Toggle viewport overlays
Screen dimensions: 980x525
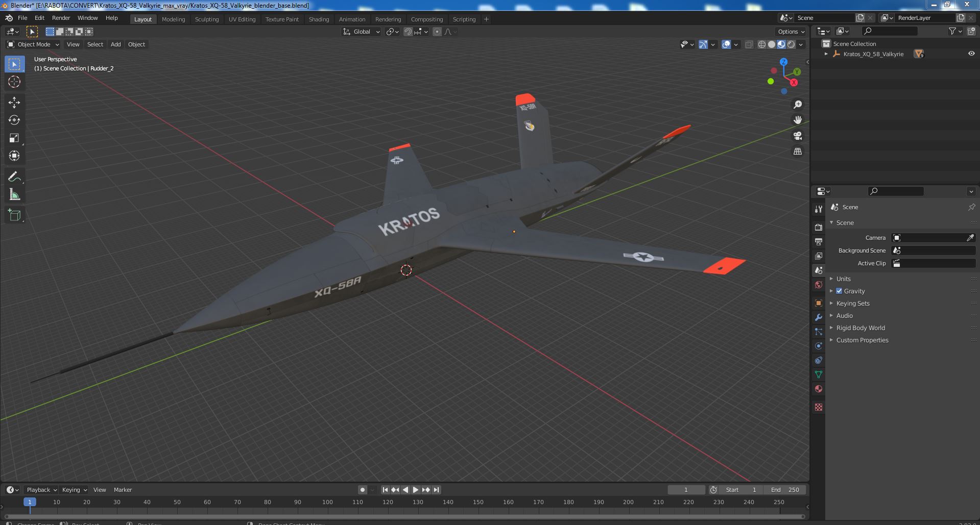726,44
